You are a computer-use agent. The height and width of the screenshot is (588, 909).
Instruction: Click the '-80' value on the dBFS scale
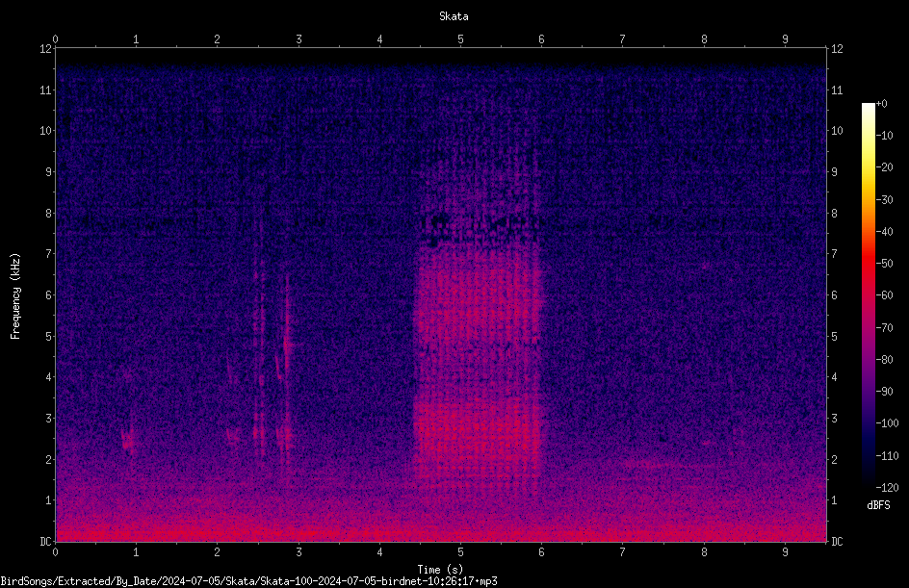point(884,359)
